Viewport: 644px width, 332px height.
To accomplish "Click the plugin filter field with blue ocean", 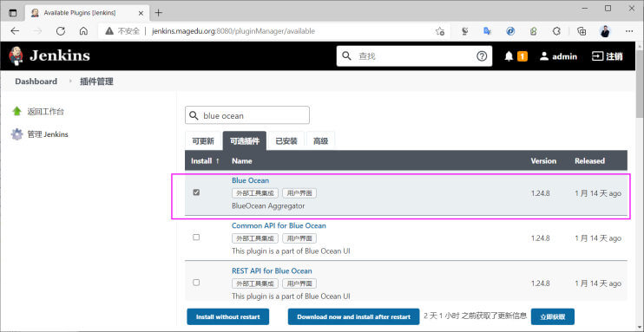I will tap(247, 115).
